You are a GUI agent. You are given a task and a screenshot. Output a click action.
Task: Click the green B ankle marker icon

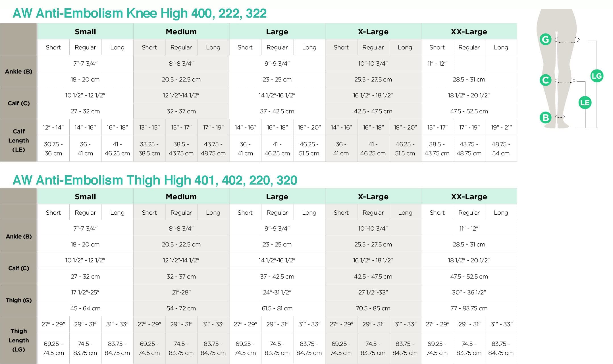(x=545, y=117)
